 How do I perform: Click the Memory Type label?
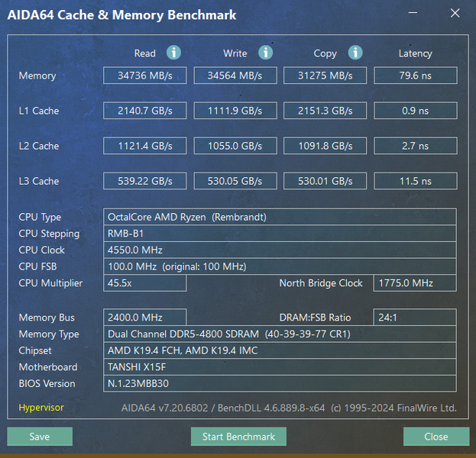(49, 334)
